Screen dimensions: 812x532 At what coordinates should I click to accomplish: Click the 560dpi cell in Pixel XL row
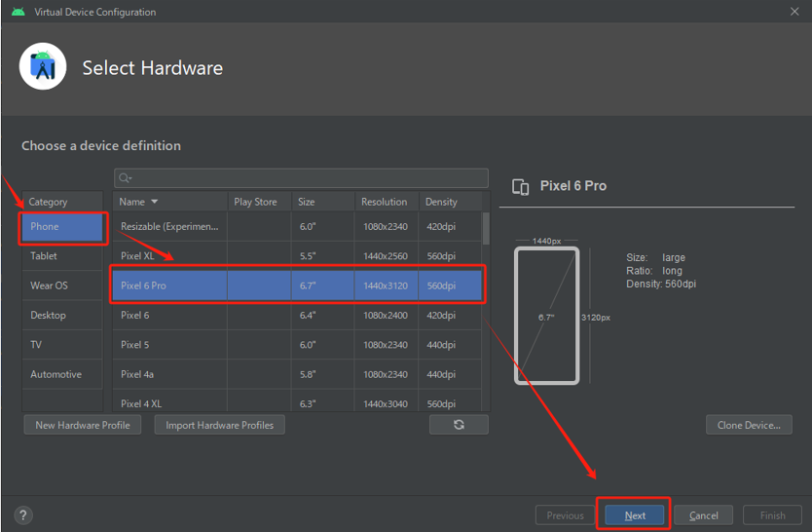[450, 256]
